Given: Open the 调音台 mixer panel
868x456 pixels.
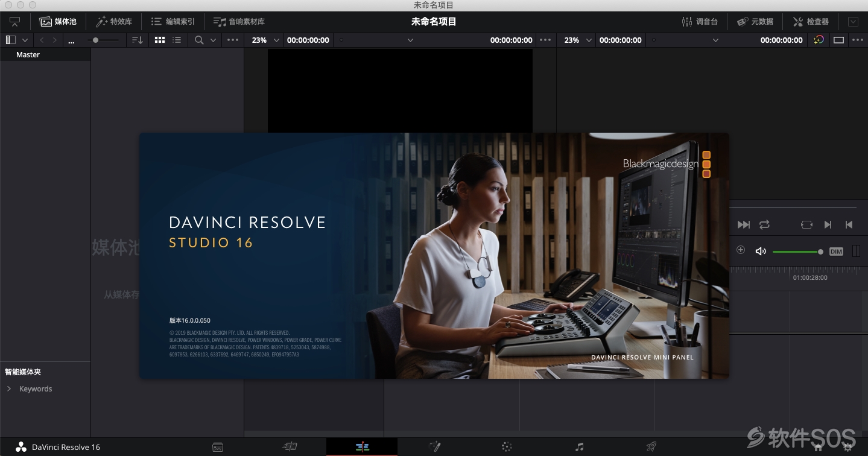Looking at the screenshot, I should [x=700, y=22].
